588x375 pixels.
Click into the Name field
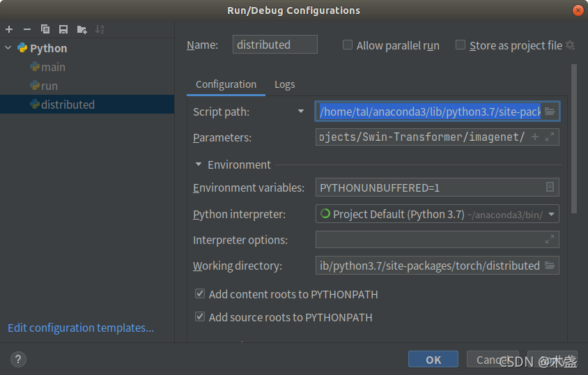pos(275,45)
